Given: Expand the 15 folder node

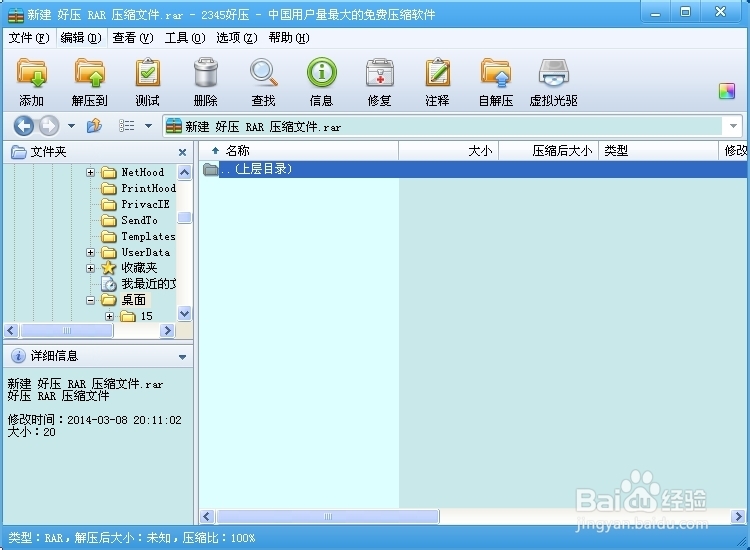Looking at the screenshot, I should pos(110,316).
